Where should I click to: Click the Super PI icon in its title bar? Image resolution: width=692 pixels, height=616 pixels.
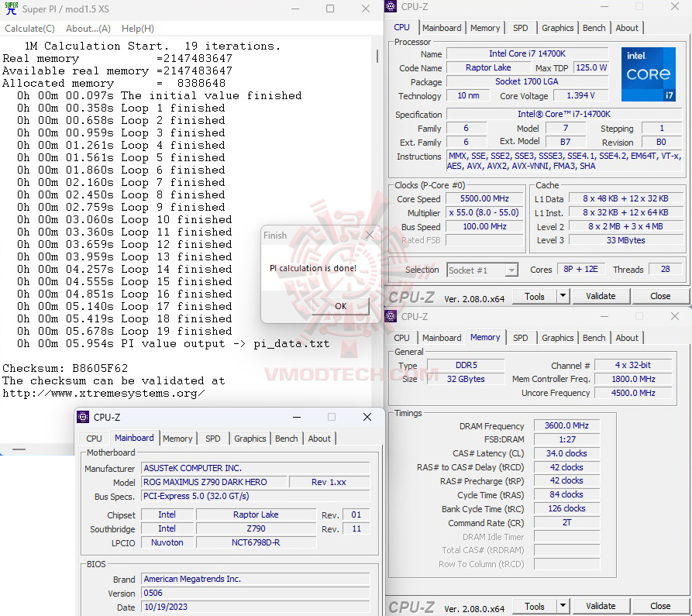(x=10, y=9)
